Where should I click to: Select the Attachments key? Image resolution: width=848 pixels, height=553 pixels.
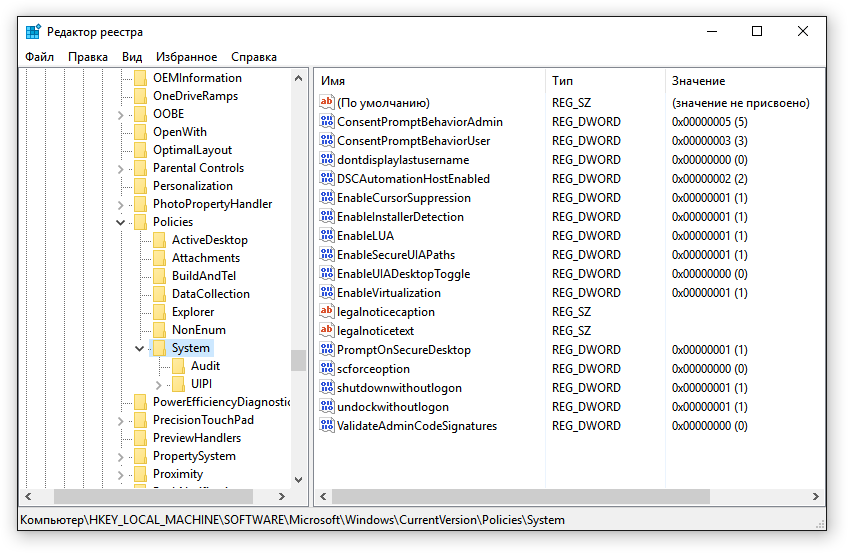206,258
